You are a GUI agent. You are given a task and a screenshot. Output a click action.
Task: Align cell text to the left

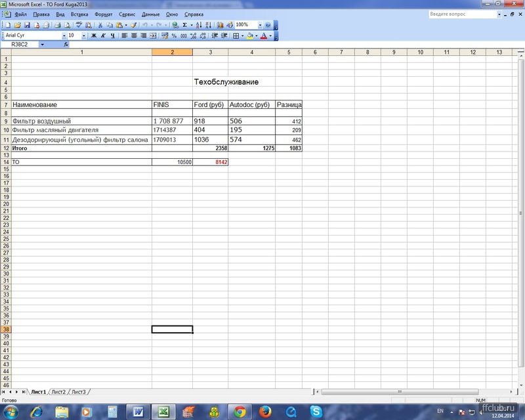coord(125,35)
